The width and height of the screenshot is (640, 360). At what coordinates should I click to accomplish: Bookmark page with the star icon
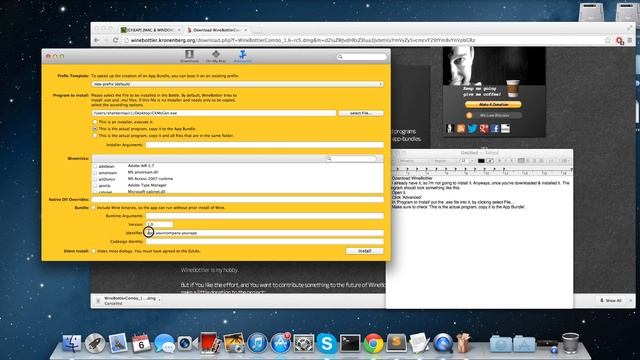coord(608,40)
